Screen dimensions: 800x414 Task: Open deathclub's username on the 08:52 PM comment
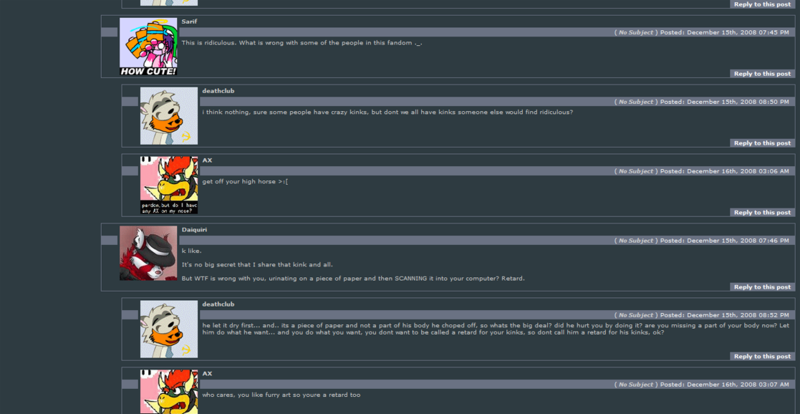pyautogui.click(x=218, y=304)
